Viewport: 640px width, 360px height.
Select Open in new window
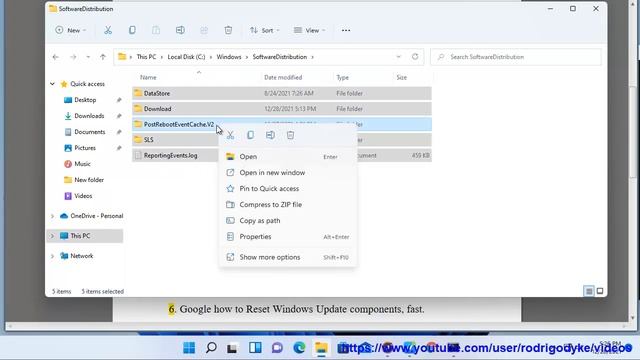[288, 173]
